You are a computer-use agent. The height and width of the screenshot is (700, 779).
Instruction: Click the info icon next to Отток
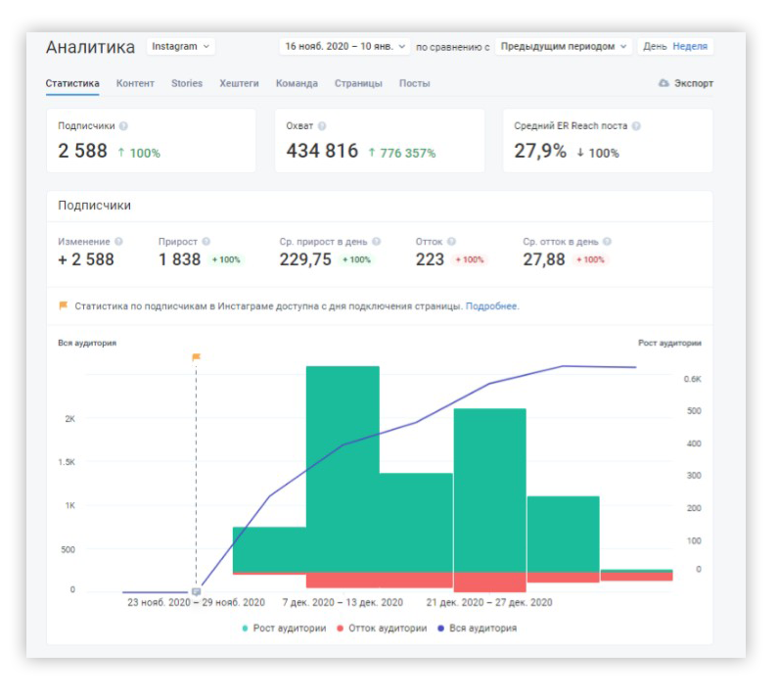click(x=451, y=242)
